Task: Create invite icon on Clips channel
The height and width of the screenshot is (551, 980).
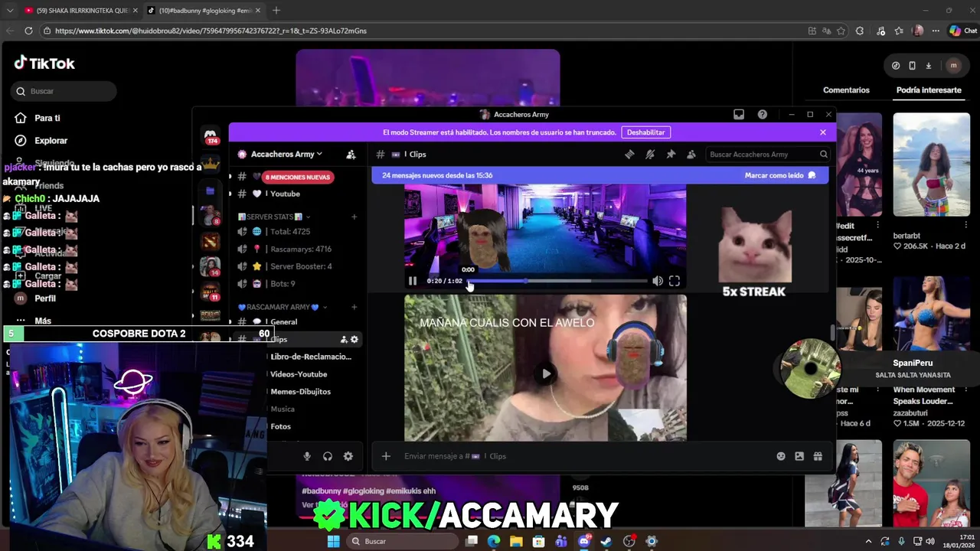Action: click(x=344, y=339)
